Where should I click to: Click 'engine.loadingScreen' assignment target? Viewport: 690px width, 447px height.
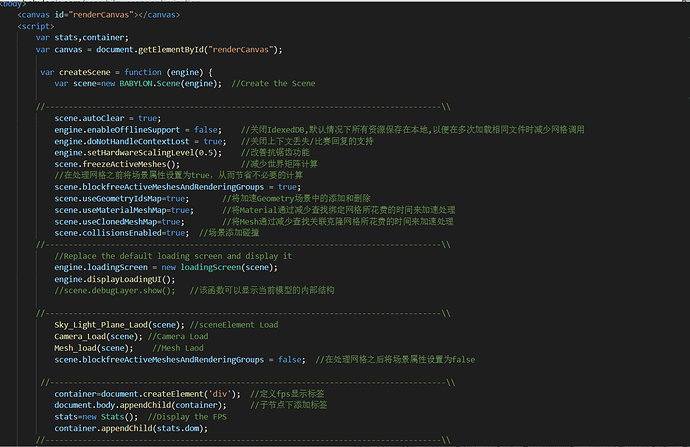(x=101, y=267)
